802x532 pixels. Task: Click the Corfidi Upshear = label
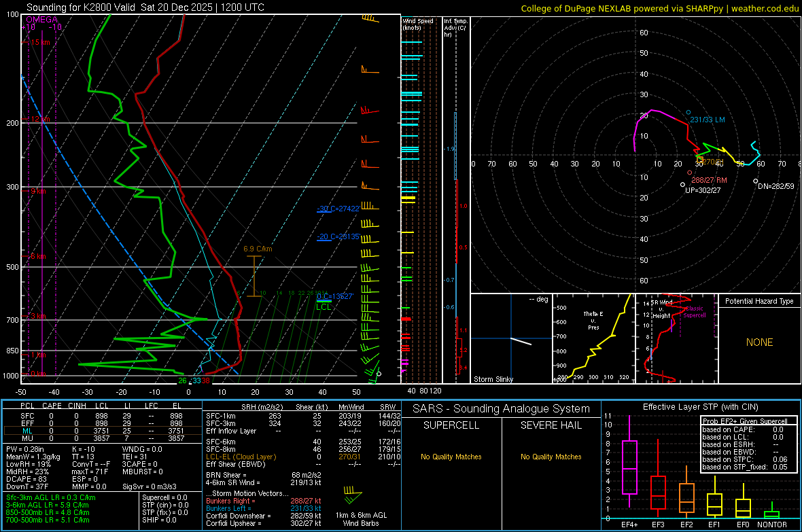[234, 523]
